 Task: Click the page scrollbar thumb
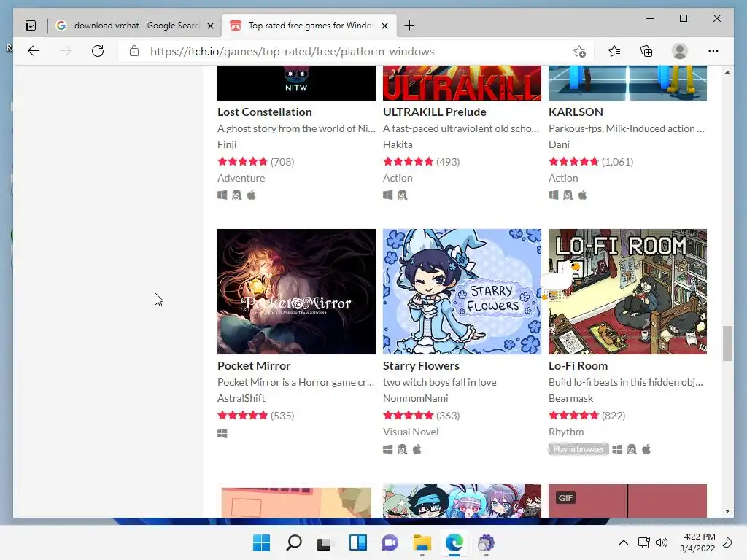coord(727,343)
